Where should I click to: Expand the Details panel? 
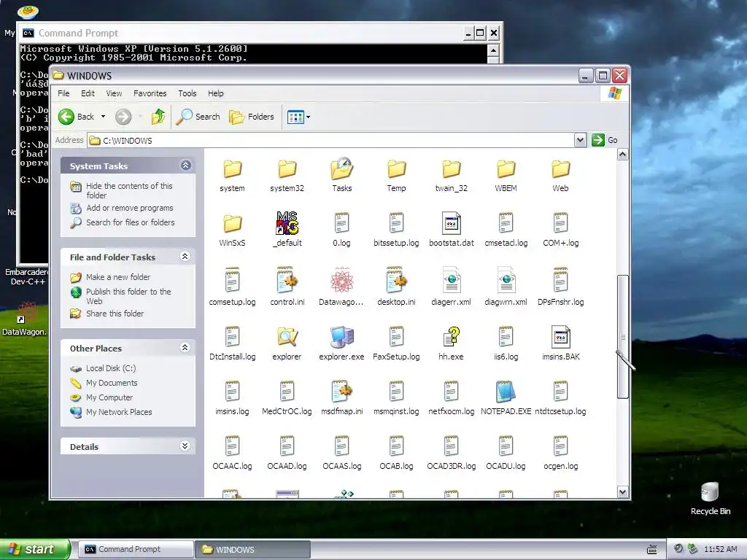point(186,446)
